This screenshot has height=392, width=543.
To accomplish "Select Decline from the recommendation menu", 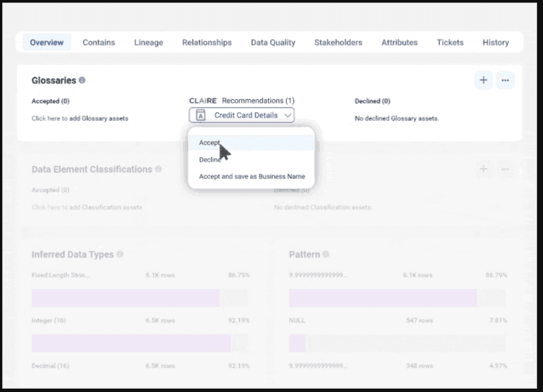I will tap(210, 160).
